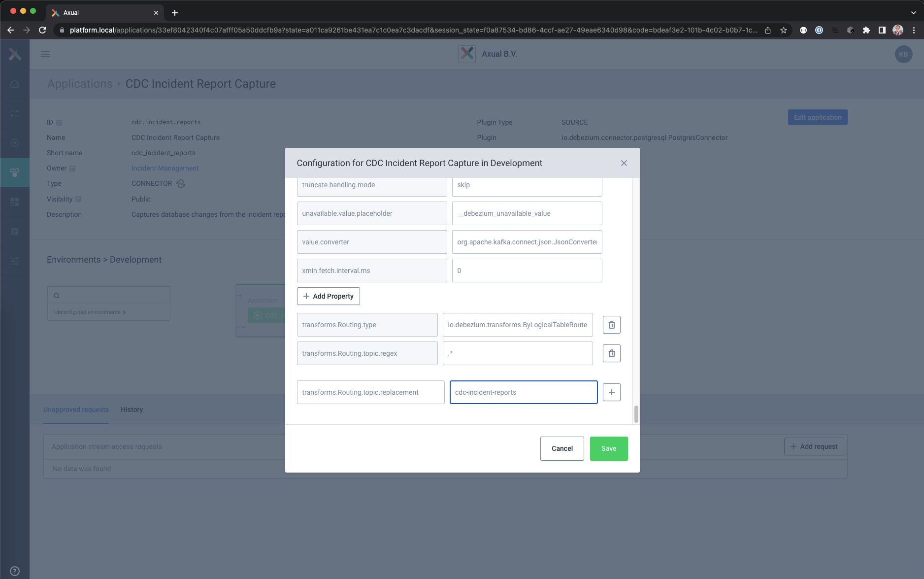Open the dashboard grid icon in sidebar
This screenshot has height=579, width=924.
[15, 202]
